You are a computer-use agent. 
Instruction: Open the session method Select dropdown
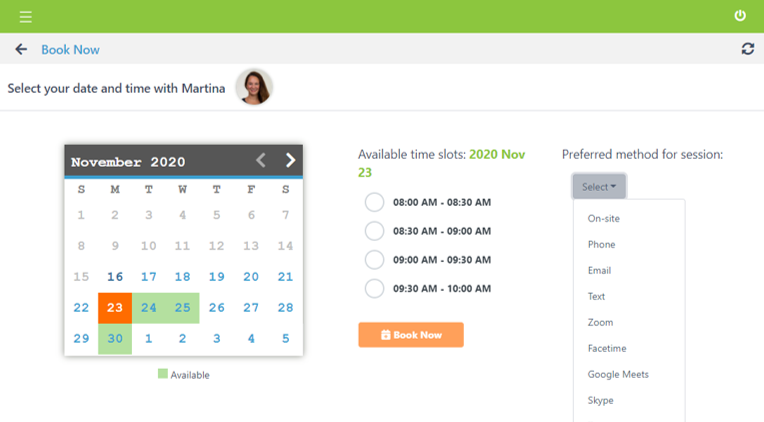pyautogui.click(x=599, y=187)
